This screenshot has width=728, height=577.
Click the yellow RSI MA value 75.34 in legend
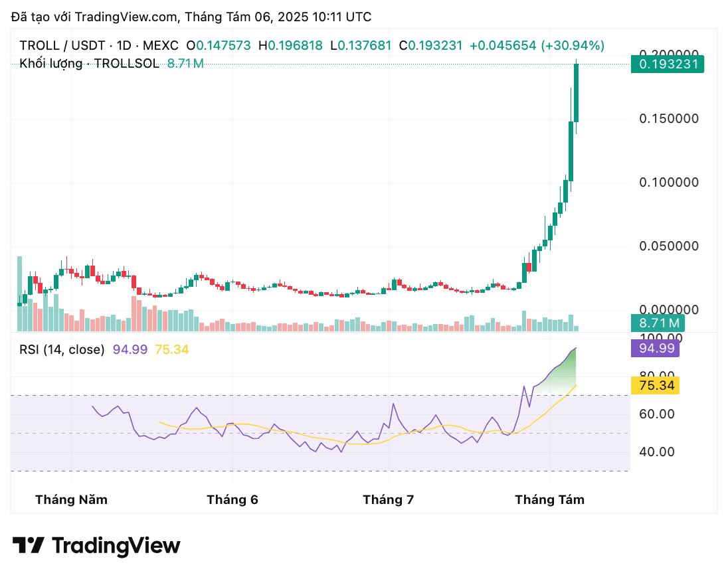(172, 349)
